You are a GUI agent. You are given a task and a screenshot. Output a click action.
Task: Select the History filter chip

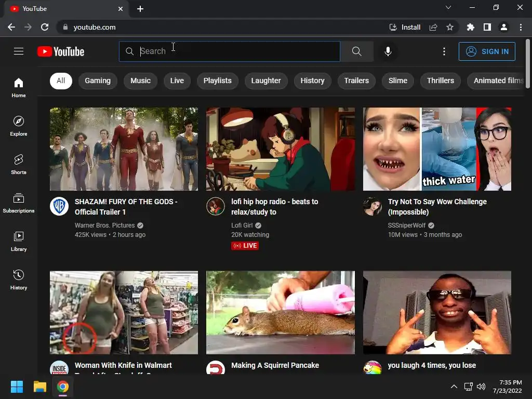[312, 81]
